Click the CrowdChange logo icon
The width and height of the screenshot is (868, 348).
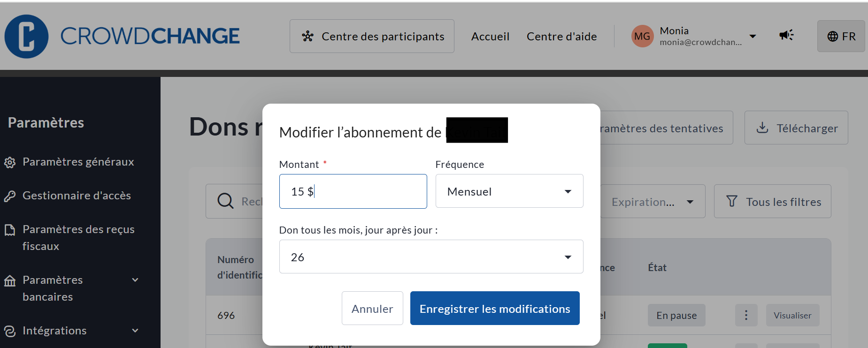tap(26, 37)
